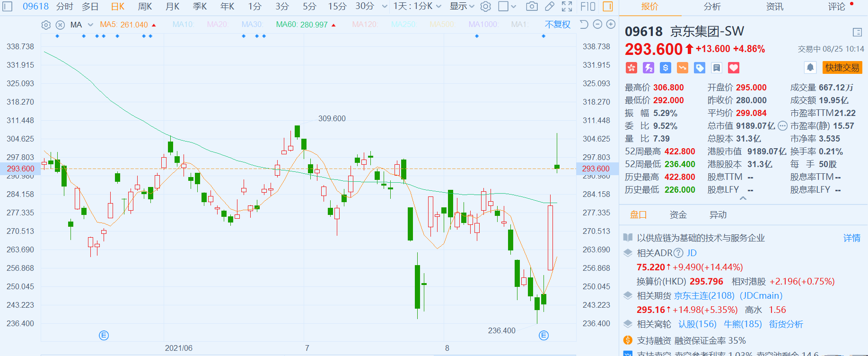868x356 pixels.
Task: Open the F10 company info view
Action: point(587,7)
